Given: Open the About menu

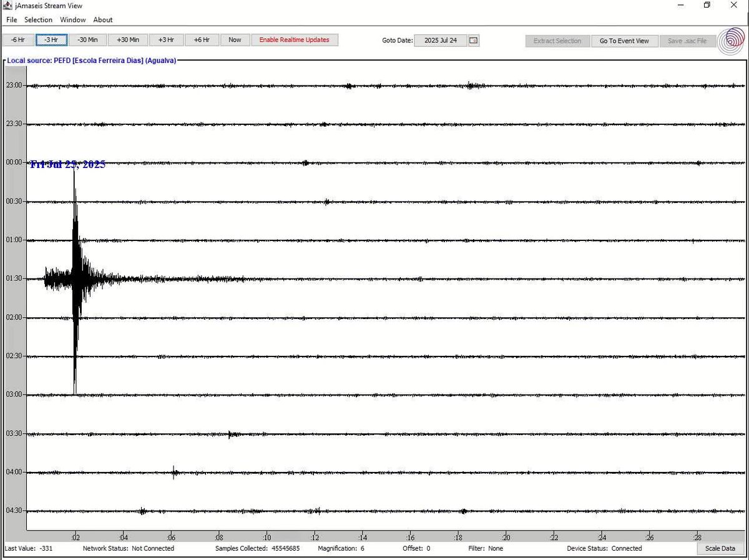Looking at the screenshot, I should coord(102,19).
